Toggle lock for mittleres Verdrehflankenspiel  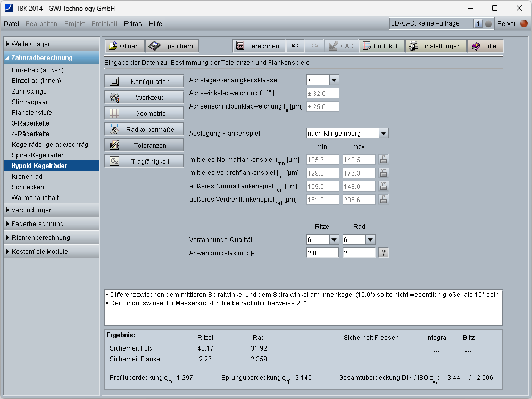click(x=383, y=173)
